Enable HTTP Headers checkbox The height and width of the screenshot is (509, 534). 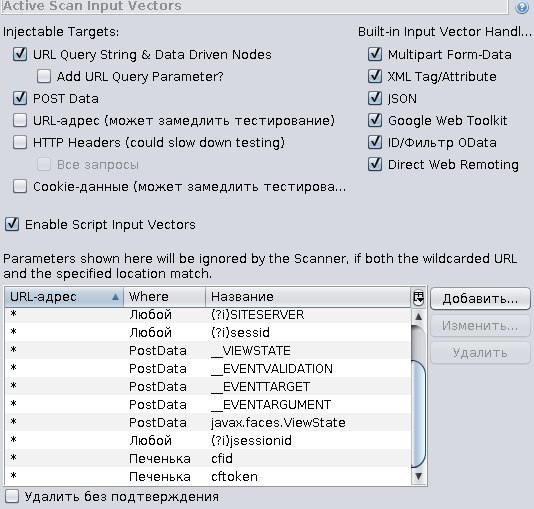coord(20,142)
